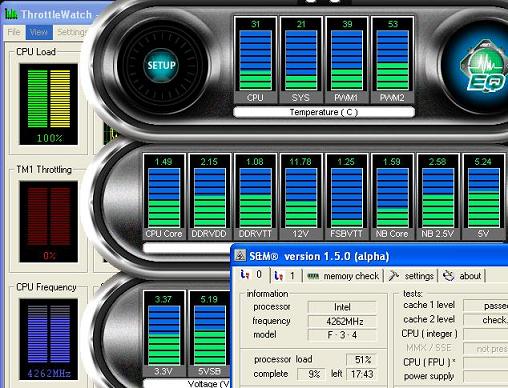Click the processor load 51% field
The image size is (508, 388).
(361, 360)
